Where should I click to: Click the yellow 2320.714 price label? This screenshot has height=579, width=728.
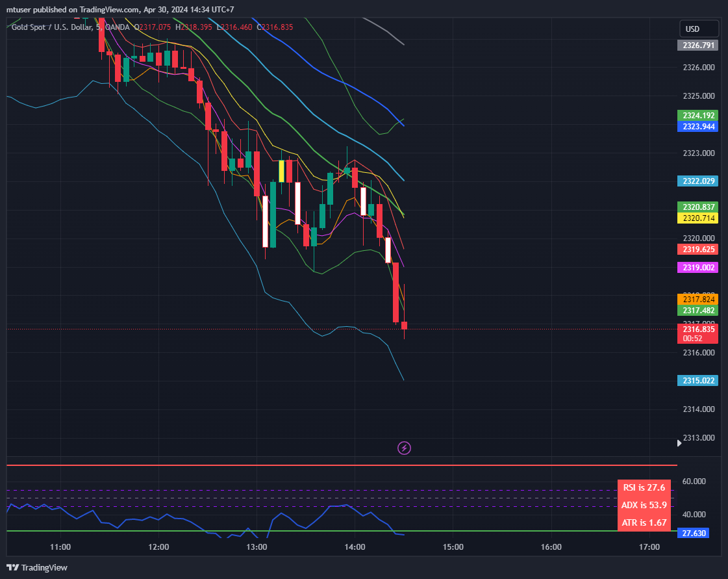point(698,218)
